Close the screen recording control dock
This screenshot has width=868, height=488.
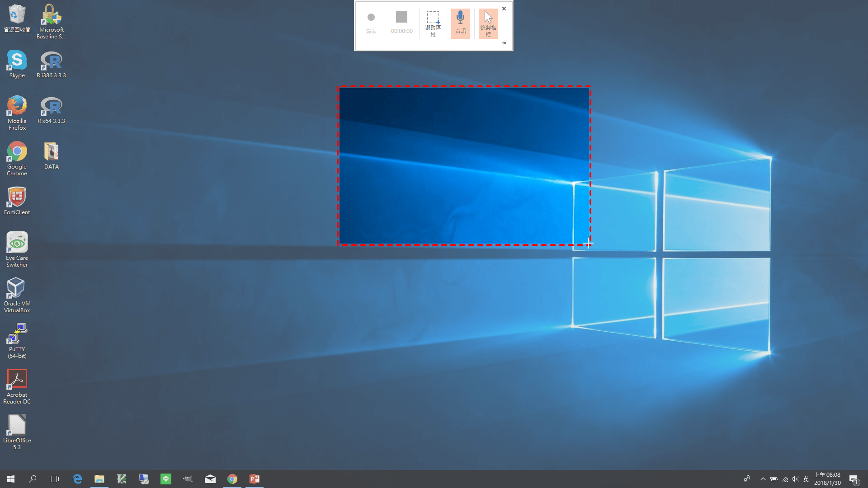(x=504, y=9)
